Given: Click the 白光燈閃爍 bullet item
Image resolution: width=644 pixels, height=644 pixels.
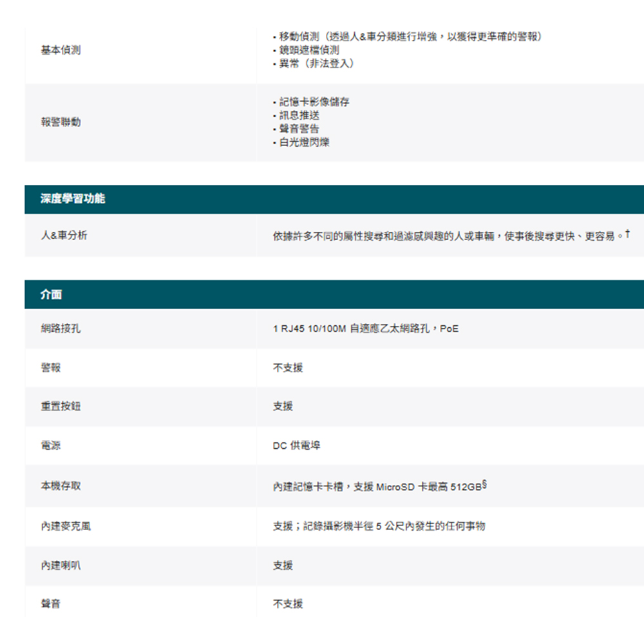Looking at the screenshot, I should [304, 142].
